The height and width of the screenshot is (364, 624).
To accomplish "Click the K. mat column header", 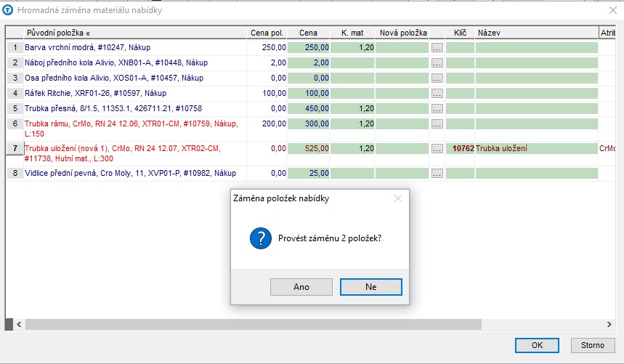I will pyautogui.click(x=352, y=33).
